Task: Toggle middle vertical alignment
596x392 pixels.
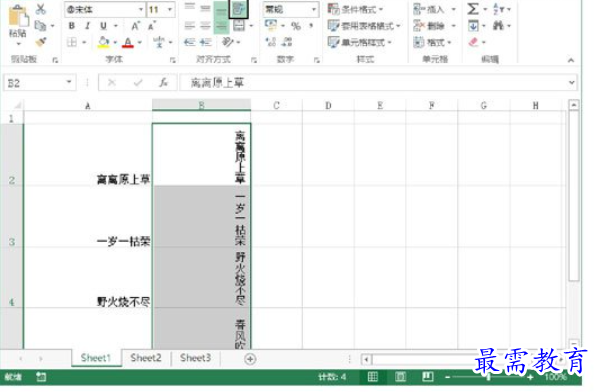Action: click(205, 8)
